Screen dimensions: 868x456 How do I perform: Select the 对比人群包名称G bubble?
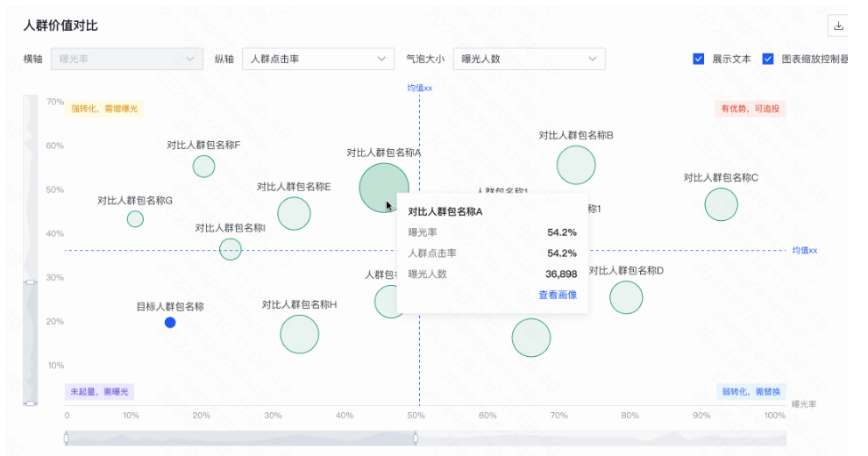[x=135, y=218]
